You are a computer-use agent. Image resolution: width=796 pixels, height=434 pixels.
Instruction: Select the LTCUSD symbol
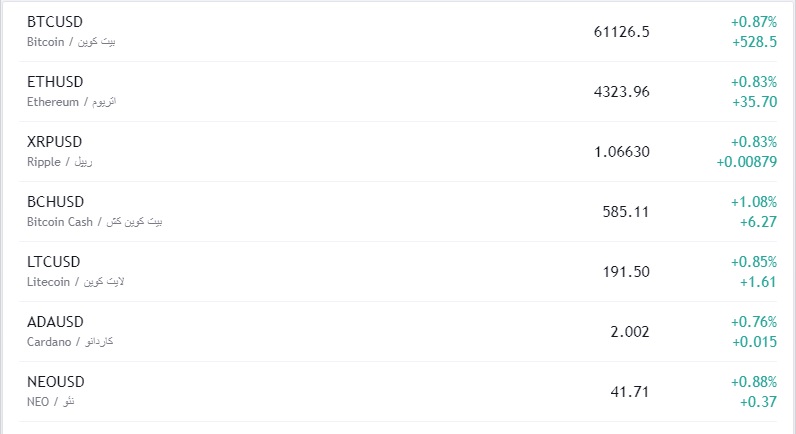point(54,261)
